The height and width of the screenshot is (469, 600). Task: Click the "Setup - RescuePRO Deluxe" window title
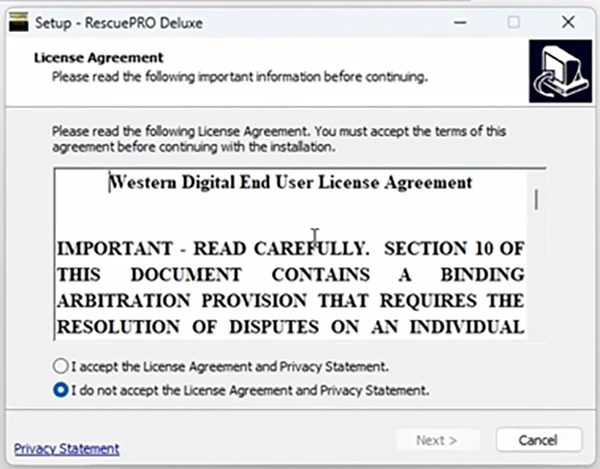point(119,23)
